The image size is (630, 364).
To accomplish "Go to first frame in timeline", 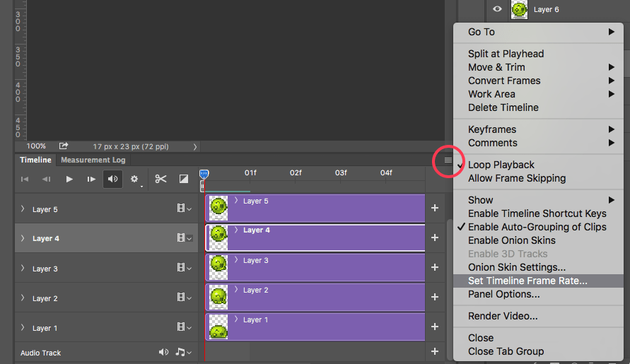I will click(25, 180).
